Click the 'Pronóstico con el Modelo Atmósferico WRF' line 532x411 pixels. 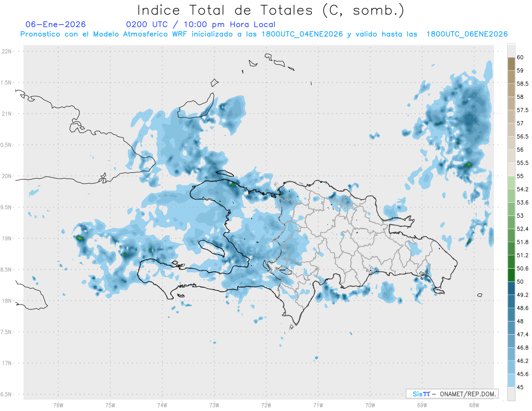(264, 34)
